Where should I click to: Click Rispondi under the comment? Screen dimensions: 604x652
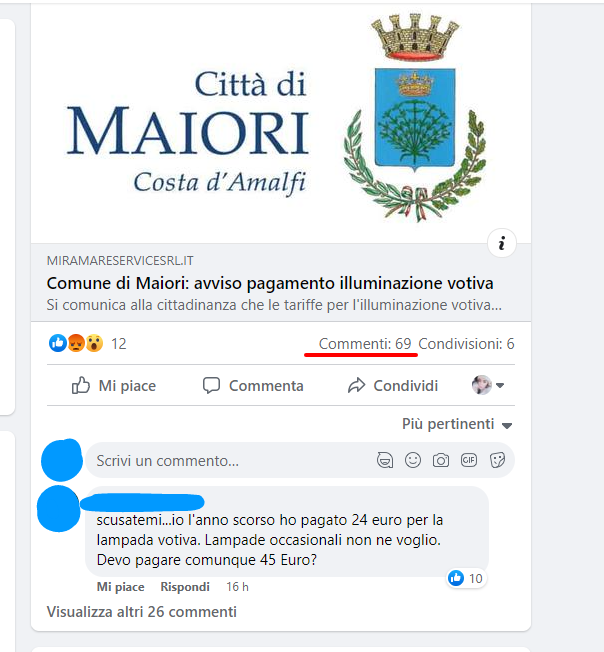pos(185,587)
